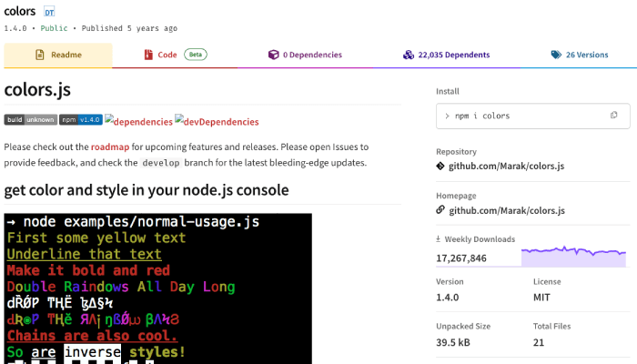Open the Homepage link github.com/Marak/colors.js

(507, 210)
